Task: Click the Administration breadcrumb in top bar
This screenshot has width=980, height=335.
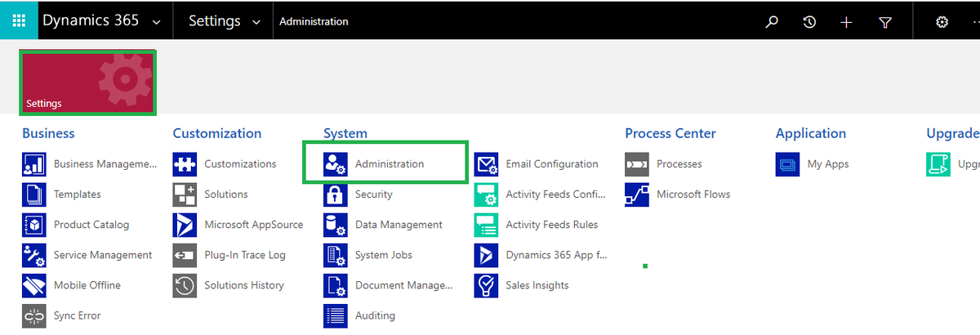Action: (314, 21)
